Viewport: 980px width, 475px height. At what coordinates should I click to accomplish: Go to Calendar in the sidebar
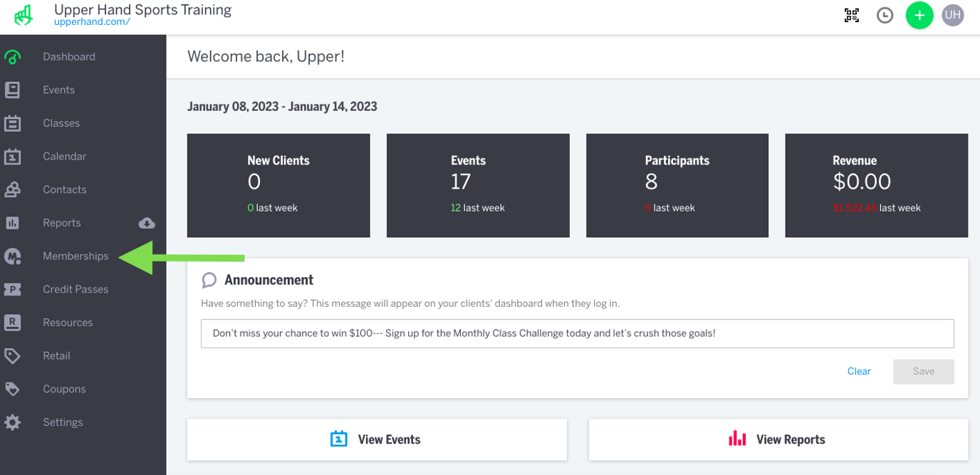[x=64, y=157]
